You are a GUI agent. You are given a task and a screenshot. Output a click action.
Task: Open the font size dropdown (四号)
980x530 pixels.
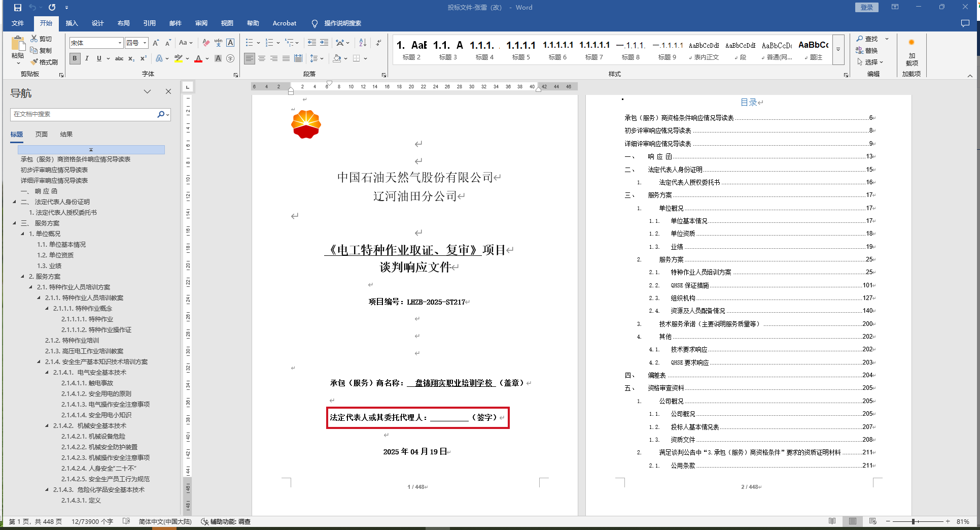click(x=145, y=43)
